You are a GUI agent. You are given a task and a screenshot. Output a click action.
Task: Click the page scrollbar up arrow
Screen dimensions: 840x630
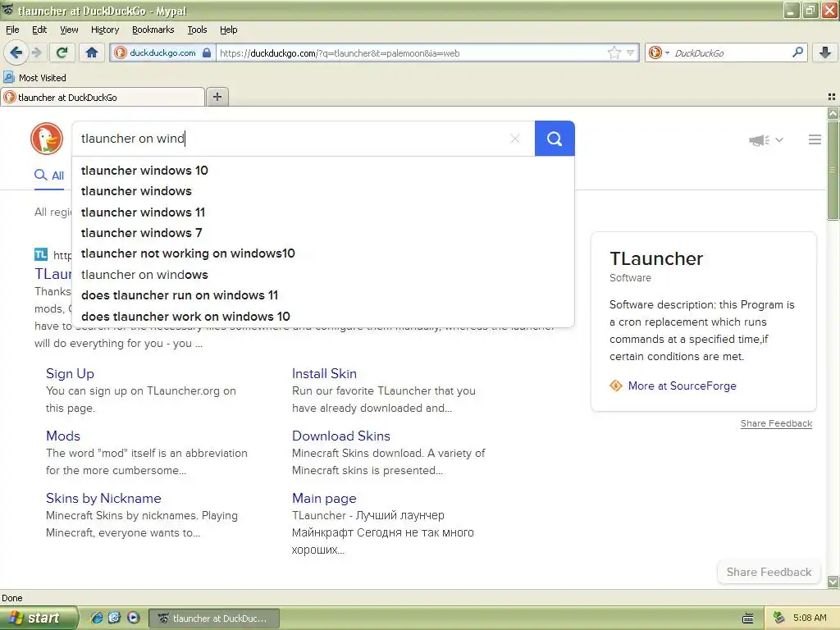pyautogui.click(x=833, y=113)
